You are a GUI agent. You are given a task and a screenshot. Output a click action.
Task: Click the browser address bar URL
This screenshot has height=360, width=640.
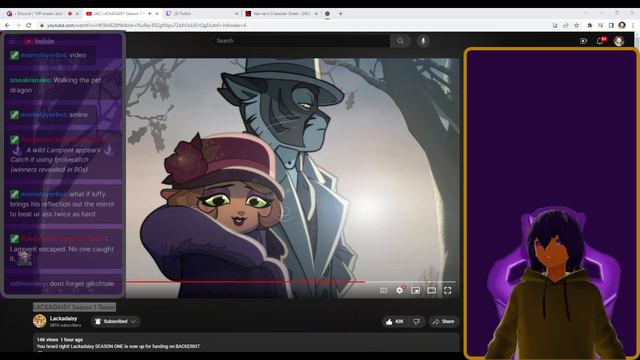146,25
